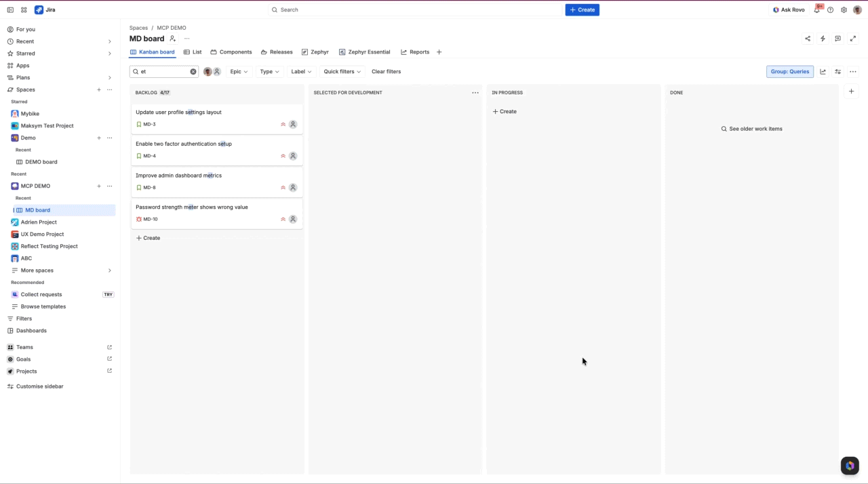Open the Label filter dropdown

tap(301, 72)
